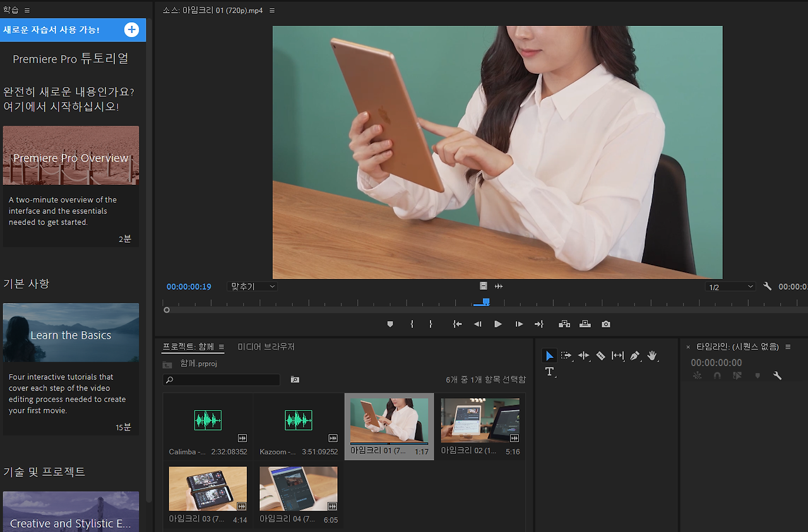Click the Source monitor playhead on time ruler
808x532 pixels.
pos(486,302)
